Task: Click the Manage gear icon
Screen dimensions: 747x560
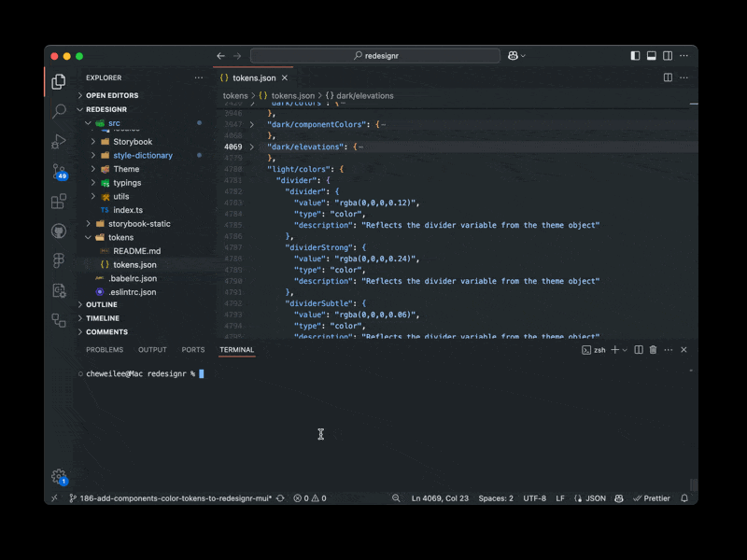Action: [x=59, y=476]
